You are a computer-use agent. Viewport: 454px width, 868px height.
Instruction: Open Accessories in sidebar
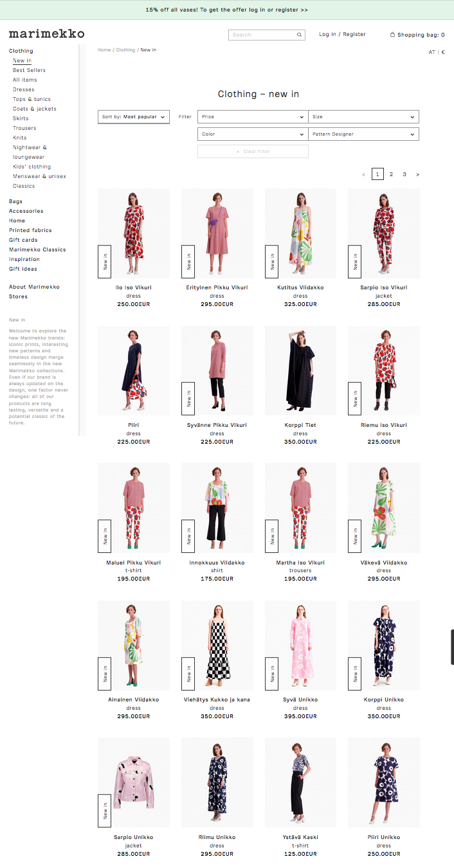click(x=26, y=211)
